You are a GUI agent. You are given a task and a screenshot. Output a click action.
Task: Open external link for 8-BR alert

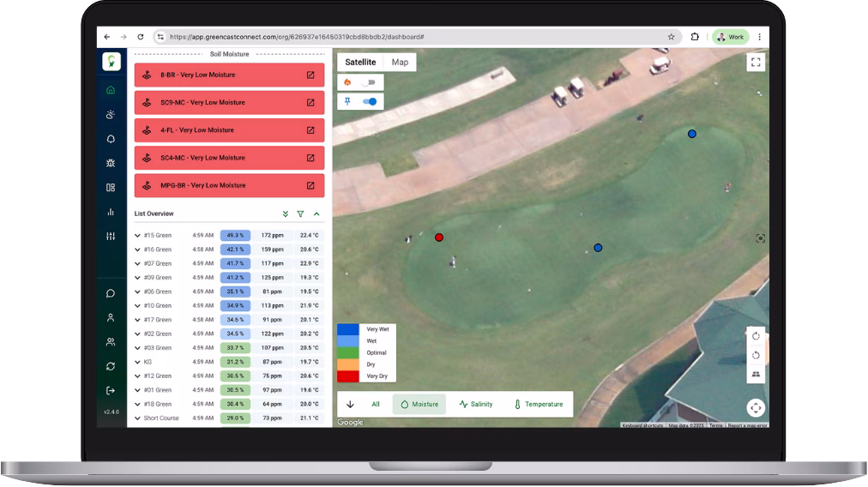(310, 75)
